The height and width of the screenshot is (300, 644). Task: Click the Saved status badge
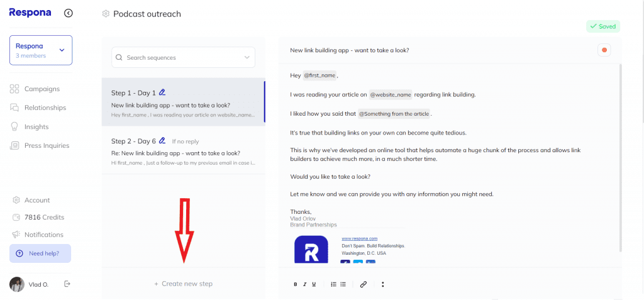pos(603,26)
